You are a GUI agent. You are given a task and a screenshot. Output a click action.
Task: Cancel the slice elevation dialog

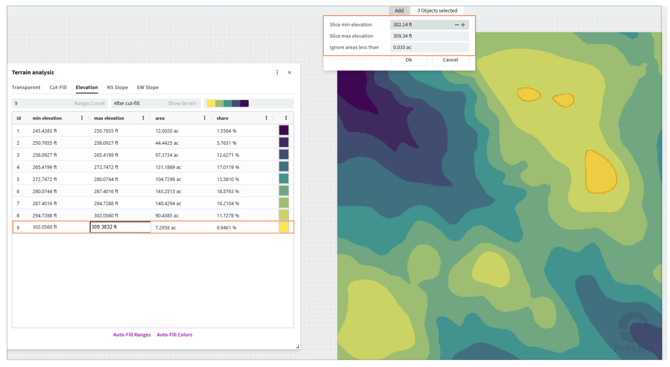[450, 60]
